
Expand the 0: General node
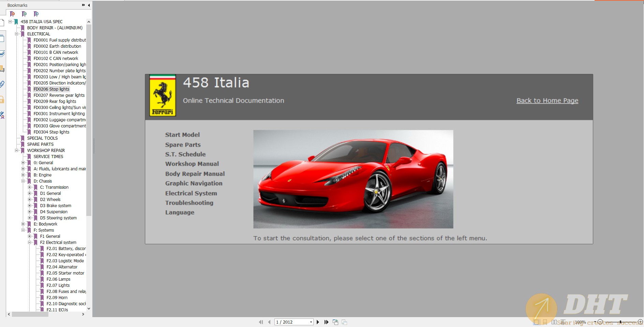23,162
